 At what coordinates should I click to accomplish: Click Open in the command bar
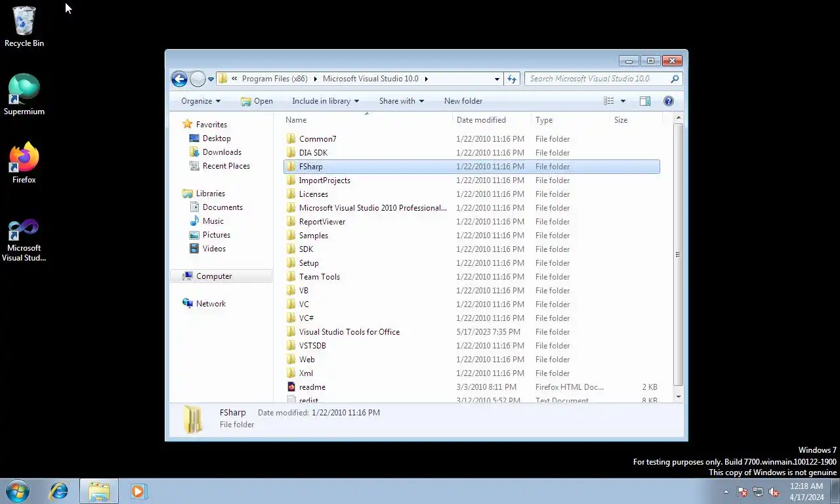coord(257,101)
